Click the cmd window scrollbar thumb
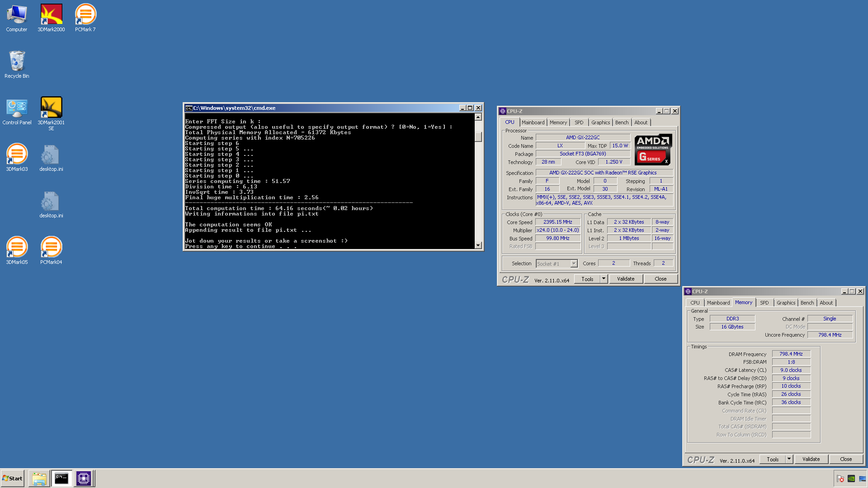 478,136
